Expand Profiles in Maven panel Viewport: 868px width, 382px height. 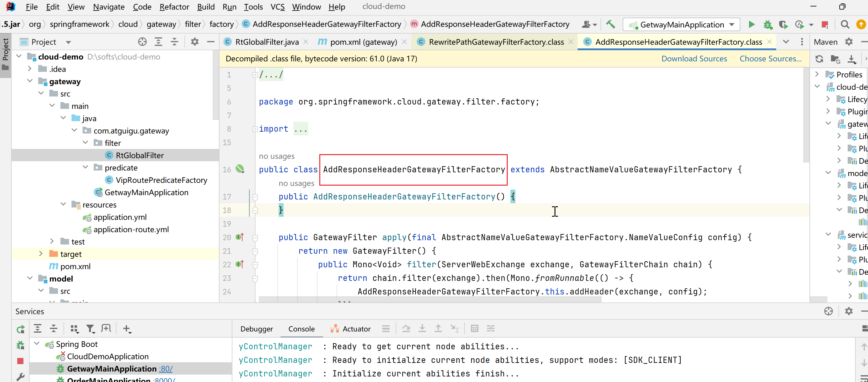(817, 74)
